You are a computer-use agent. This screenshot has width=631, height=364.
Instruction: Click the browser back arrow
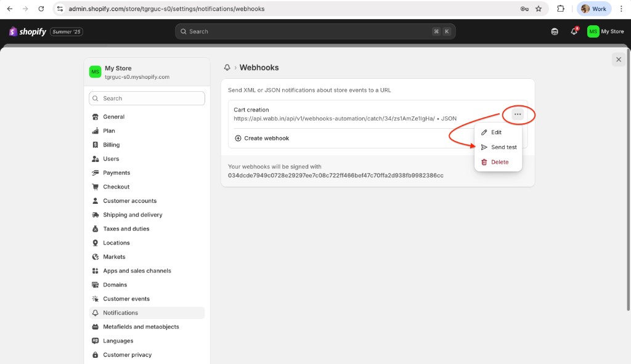(10, 9)
